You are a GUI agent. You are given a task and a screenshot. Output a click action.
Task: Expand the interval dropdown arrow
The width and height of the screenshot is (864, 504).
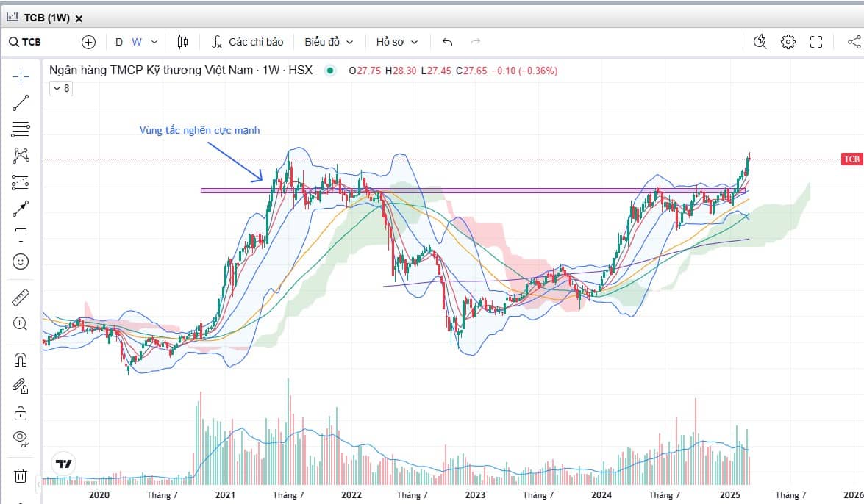(154, 42)
